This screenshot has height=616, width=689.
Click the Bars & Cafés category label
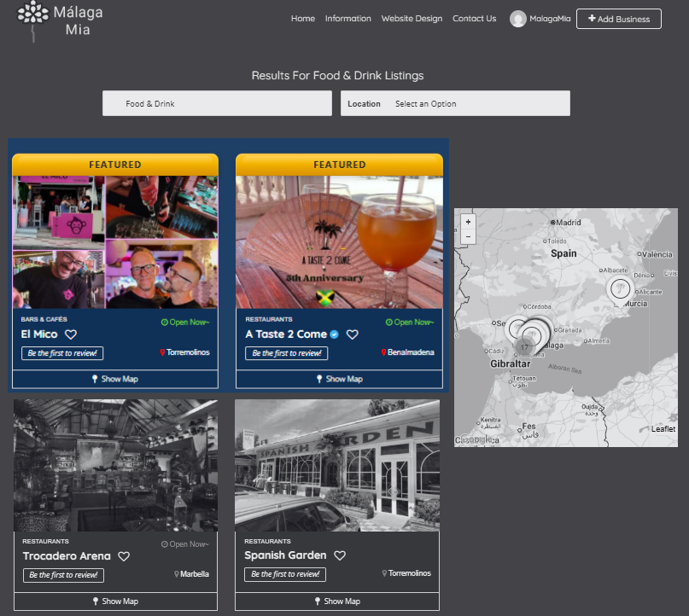click(x=44, y=319)
